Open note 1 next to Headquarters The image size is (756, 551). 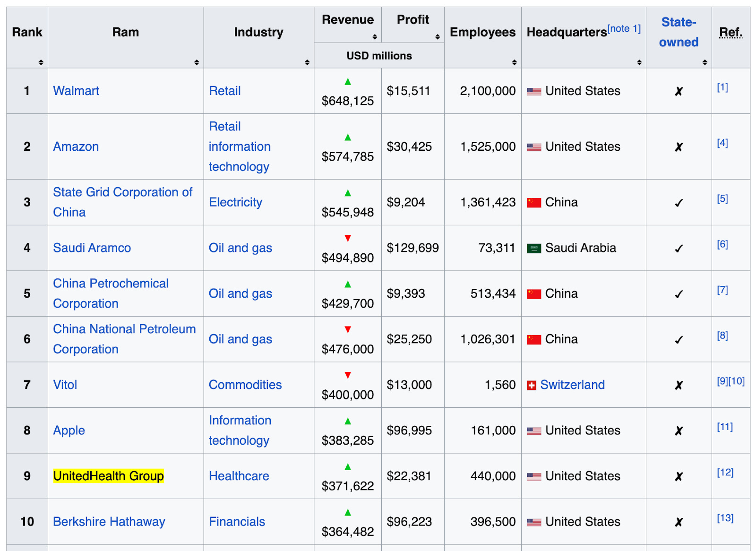click(624, 28)
